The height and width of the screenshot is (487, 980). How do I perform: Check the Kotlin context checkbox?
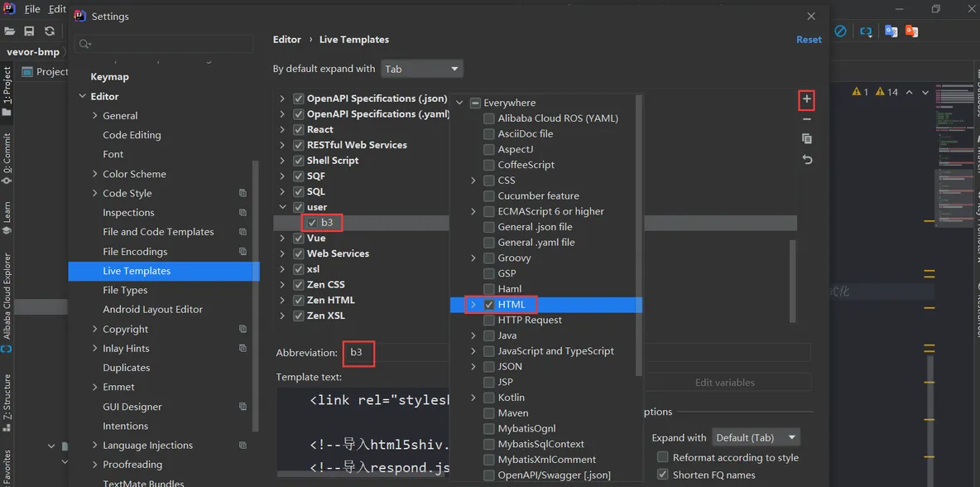coord(489,398)
